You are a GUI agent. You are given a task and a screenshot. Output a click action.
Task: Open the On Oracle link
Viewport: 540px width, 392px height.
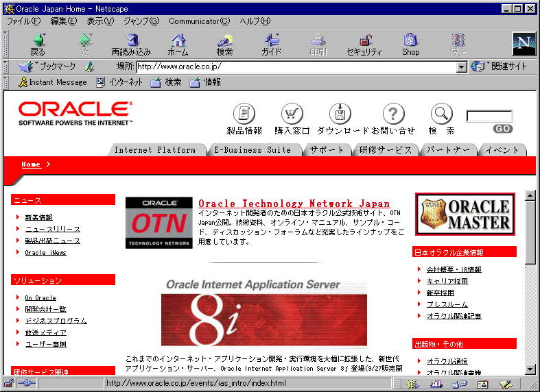40,298
